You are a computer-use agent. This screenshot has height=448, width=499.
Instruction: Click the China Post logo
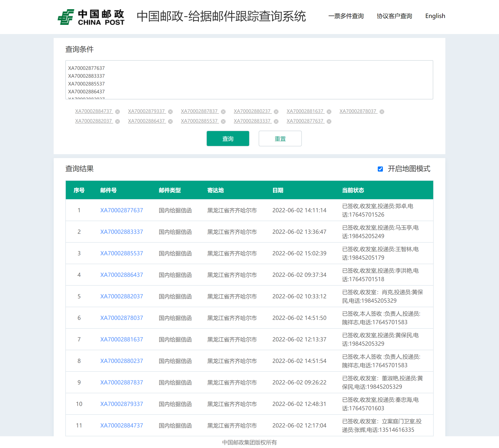click(91, 17)
